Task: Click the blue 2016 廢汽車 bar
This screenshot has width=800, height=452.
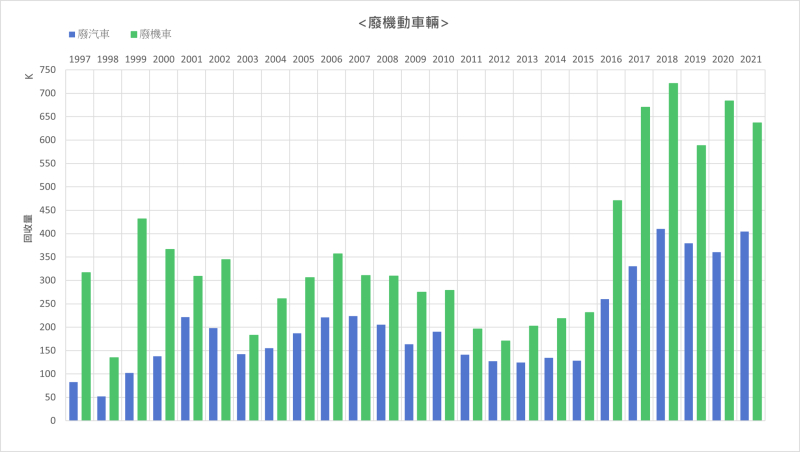Action: 605,360
